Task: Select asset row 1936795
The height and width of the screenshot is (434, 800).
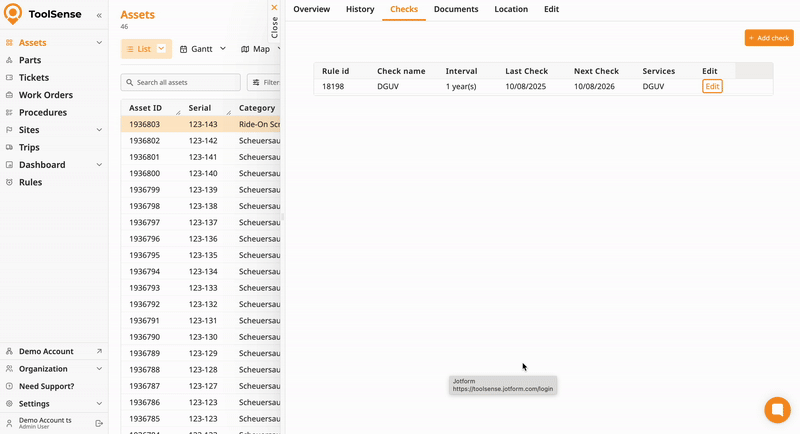Action: tap(201, 255)
